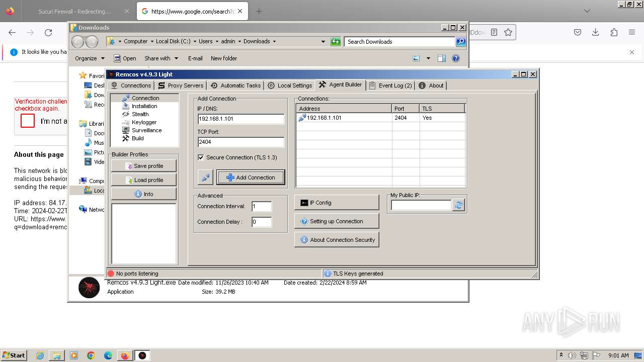Click New folder in Downloads

pyautogui.click(x=224, y=58)
